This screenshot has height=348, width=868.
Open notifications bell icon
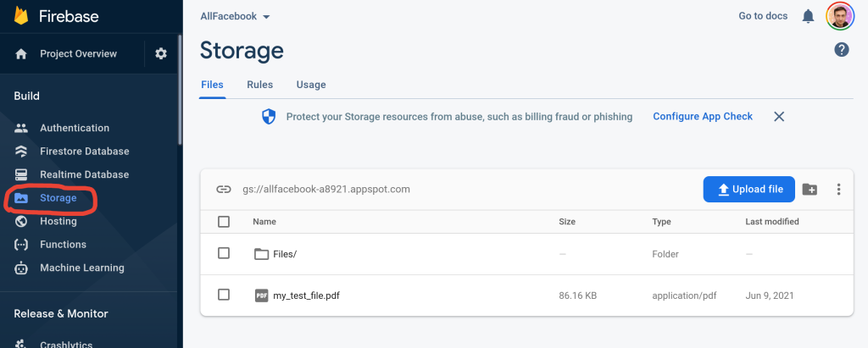[x=808, y=16]
